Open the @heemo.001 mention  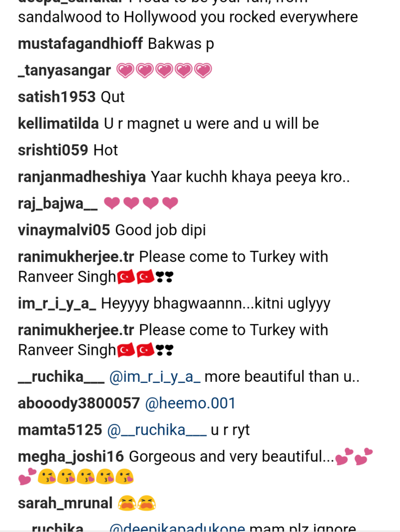click(x=190, y=403)
